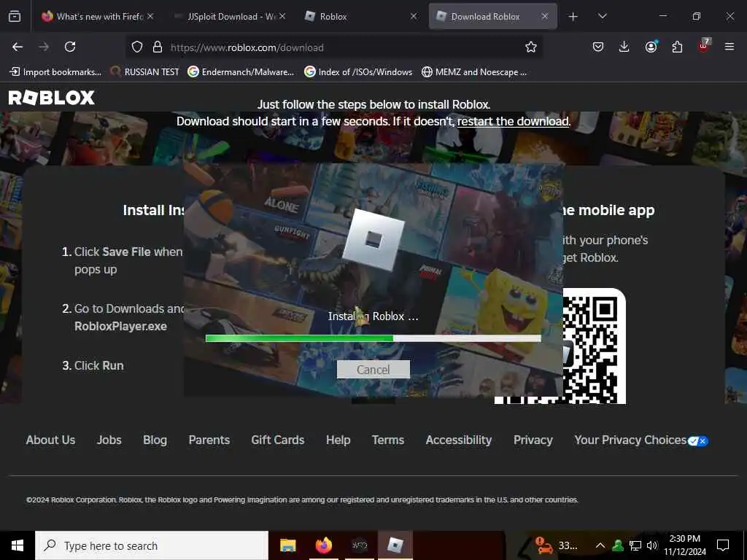Toggle Your Privacy Choices switch icon
The height and width of the screenshot is (560, 747).
pyautogui.click(x=698, y=441)
